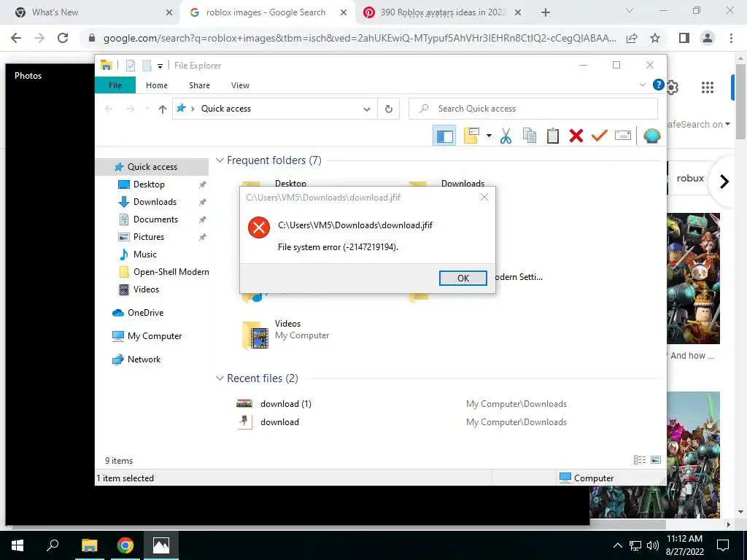747x560 pixels.
Task: Click the new folder icon in toolbar
Action: pyautogui.click(x=472, y=136)
